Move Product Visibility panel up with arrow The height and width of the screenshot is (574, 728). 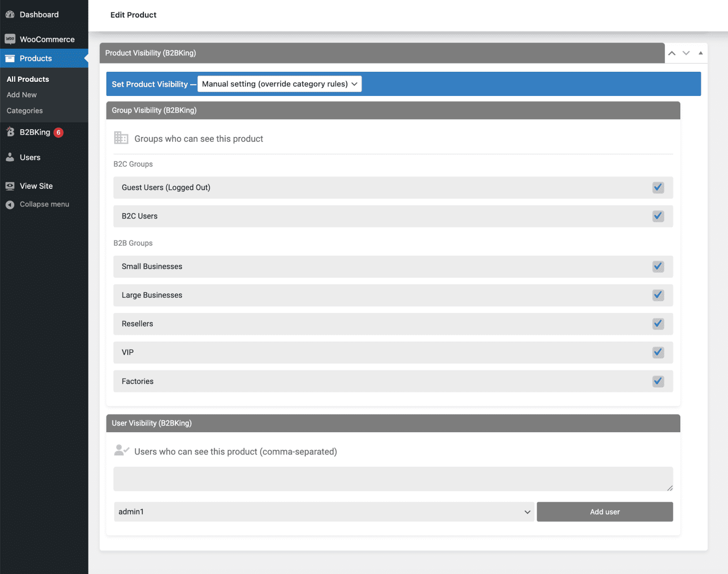tap(672, 53)
